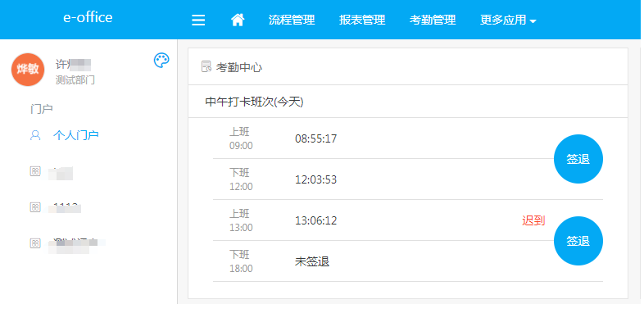Click the 中午打卡班次(今天) header
The height and width of the screenshot is (313, 644).
coord(254,102)
